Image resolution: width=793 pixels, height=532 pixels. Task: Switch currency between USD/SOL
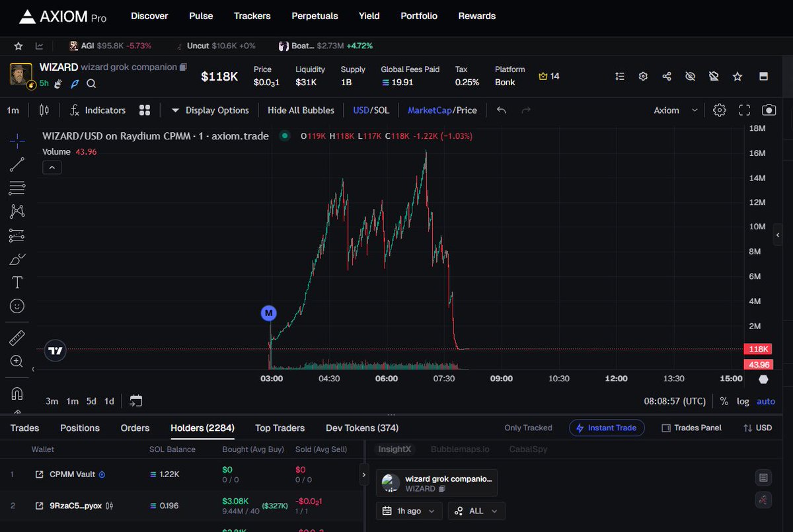[x=371, y=110]
